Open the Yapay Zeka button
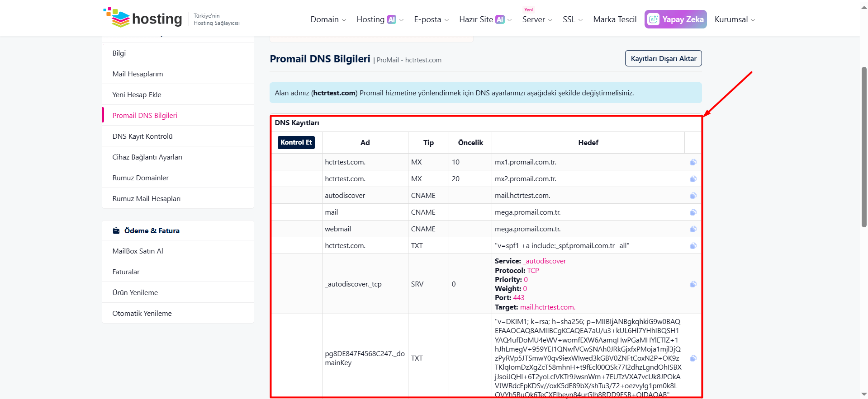 (675, 19)
